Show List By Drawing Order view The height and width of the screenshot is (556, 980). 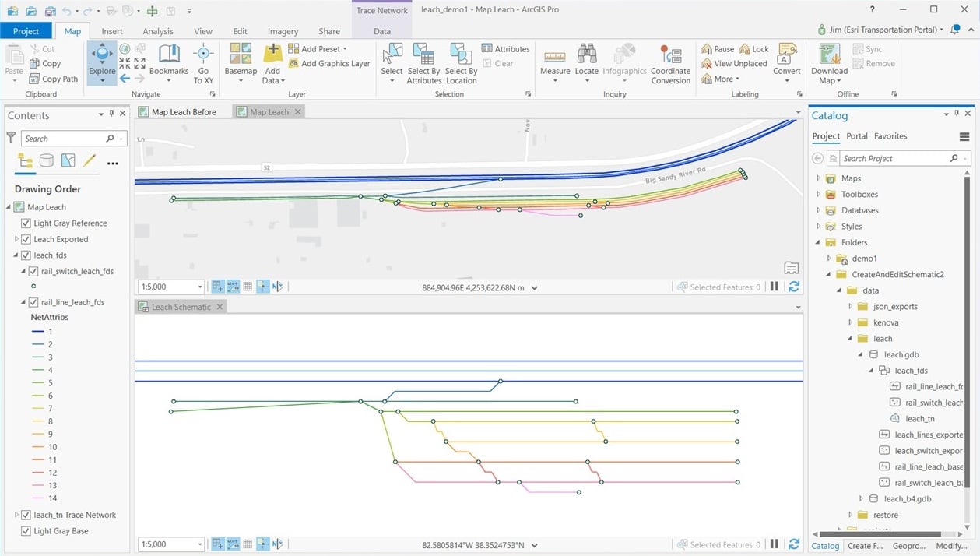click(25, 161)
